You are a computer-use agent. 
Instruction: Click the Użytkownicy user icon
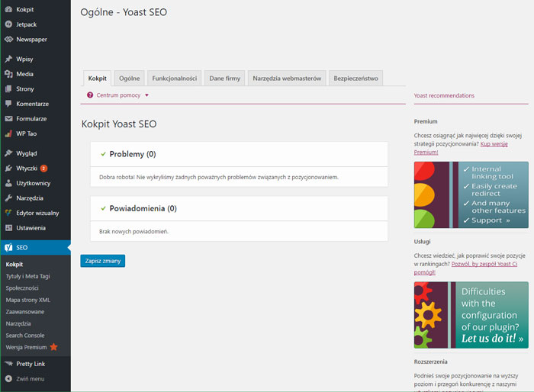tap(8, 183)
